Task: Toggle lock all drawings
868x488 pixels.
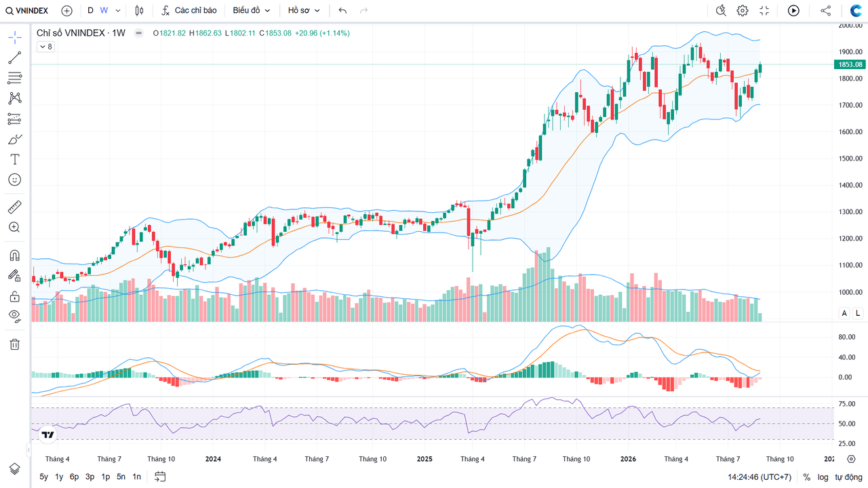Action: tap(14, 296)
